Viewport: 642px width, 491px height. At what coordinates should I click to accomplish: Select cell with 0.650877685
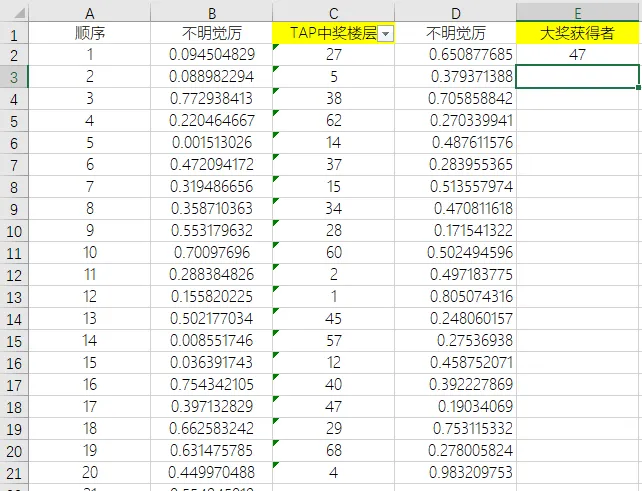455,54
